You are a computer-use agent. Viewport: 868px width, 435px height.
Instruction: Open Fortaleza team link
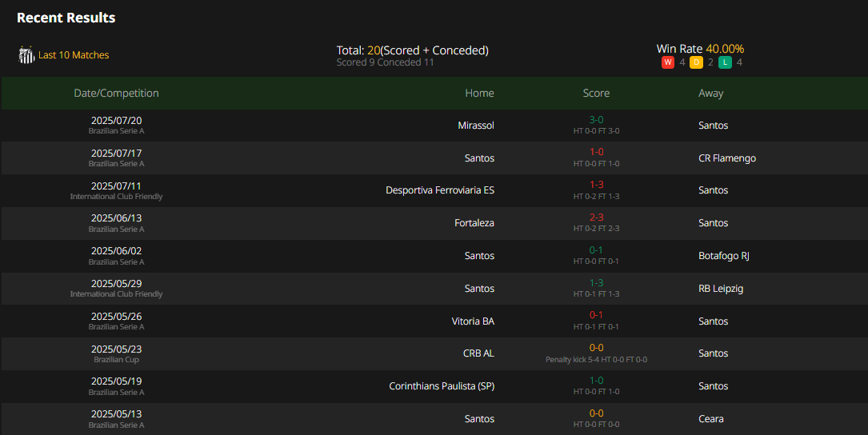coord(474,222)
